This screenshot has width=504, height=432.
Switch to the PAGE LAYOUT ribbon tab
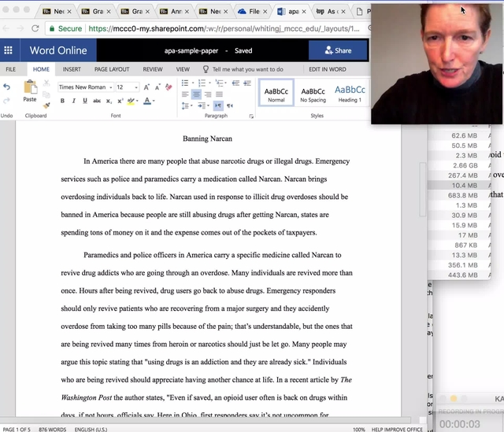tap(112, 69)
